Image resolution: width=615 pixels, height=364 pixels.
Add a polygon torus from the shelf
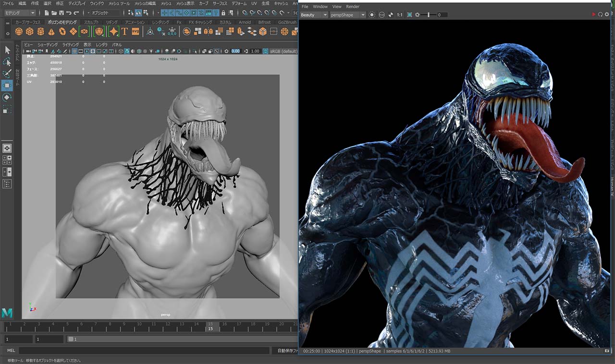pyautogui.click(x=62, y=32)
